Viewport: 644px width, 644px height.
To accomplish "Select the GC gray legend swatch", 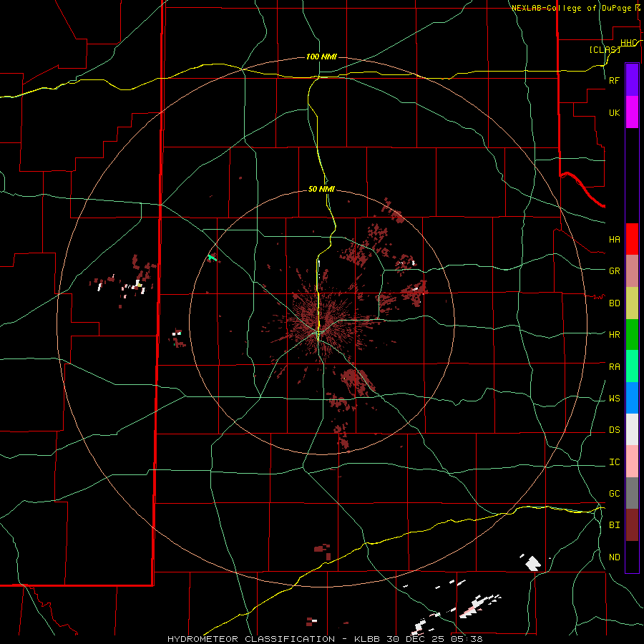I will point(632,493).
